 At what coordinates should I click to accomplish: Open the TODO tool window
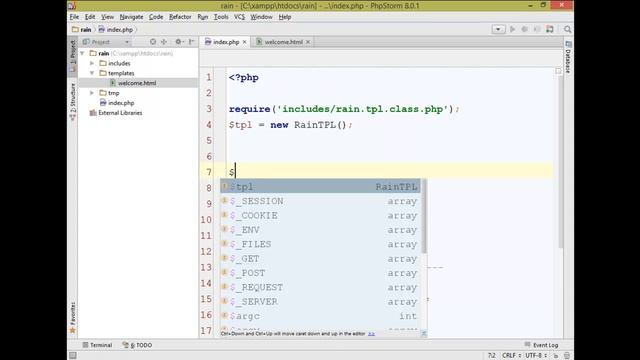coord(138,345)
